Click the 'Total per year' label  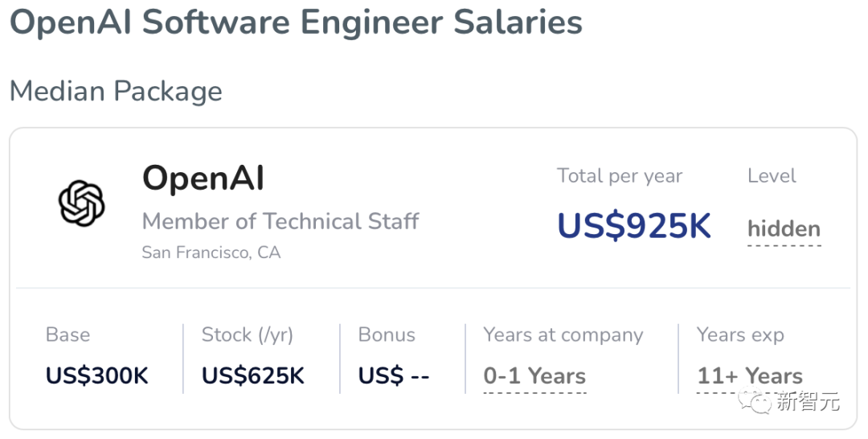620,176
